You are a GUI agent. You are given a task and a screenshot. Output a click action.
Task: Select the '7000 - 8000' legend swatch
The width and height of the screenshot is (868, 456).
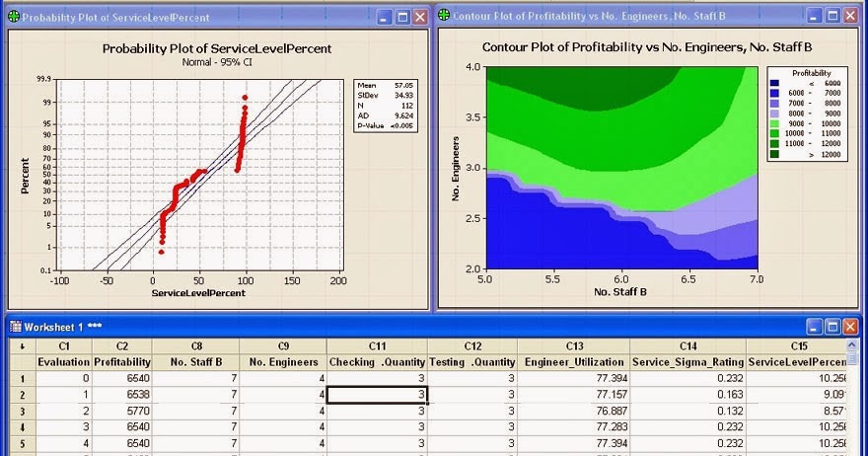tap(775, 103)
